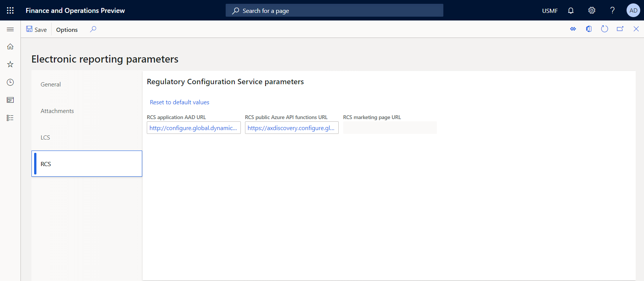
Task: Open the notifications bell
Action: pyautogui.click(x=571, y=11)
